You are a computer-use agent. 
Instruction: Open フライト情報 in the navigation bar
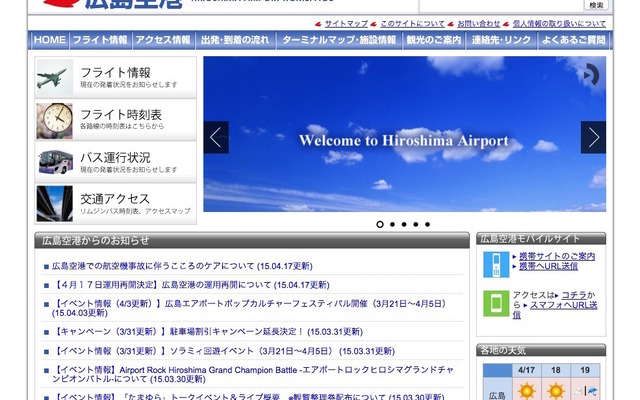100,40
